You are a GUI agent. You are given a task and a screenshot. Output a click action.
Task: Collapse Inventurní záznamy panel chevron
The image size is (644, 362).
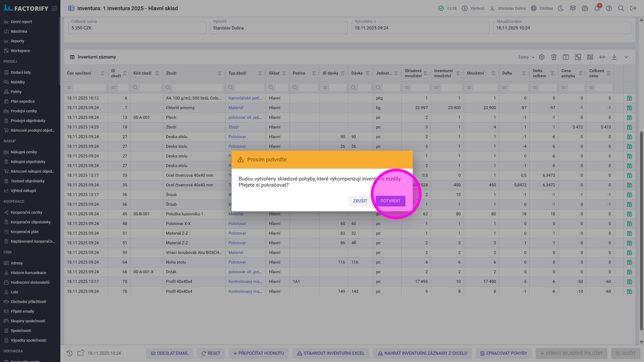click(x=626, y=57)
